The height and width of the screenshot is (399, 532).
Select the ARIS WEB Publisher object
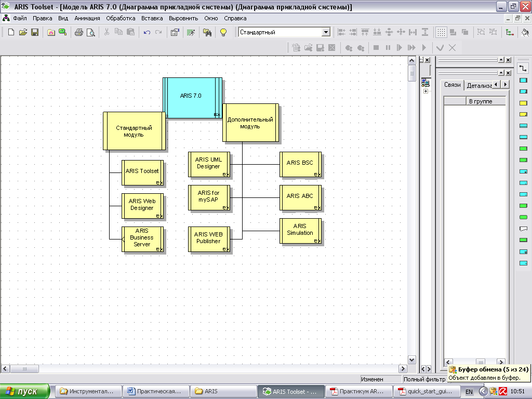209,239
